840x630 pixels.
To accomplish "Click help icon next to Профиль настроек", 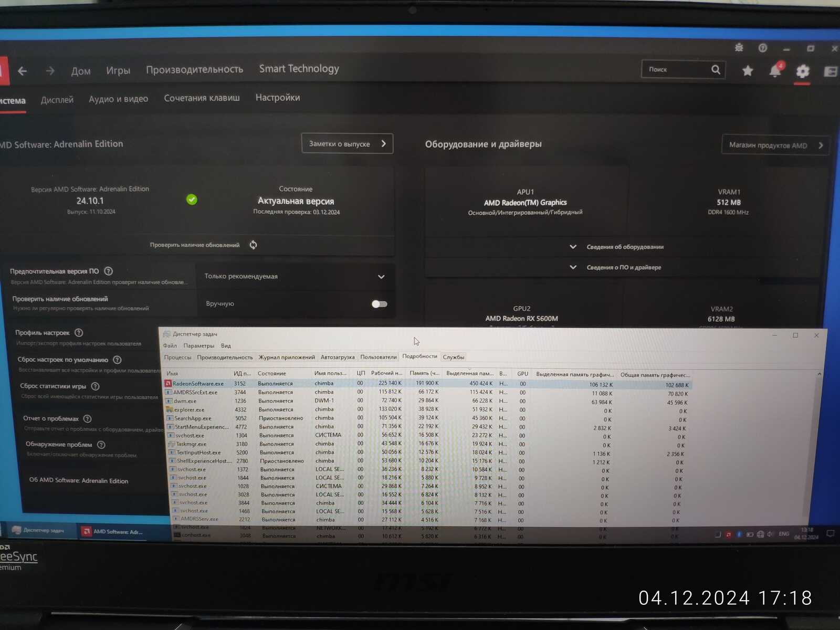I will [79, 332].
